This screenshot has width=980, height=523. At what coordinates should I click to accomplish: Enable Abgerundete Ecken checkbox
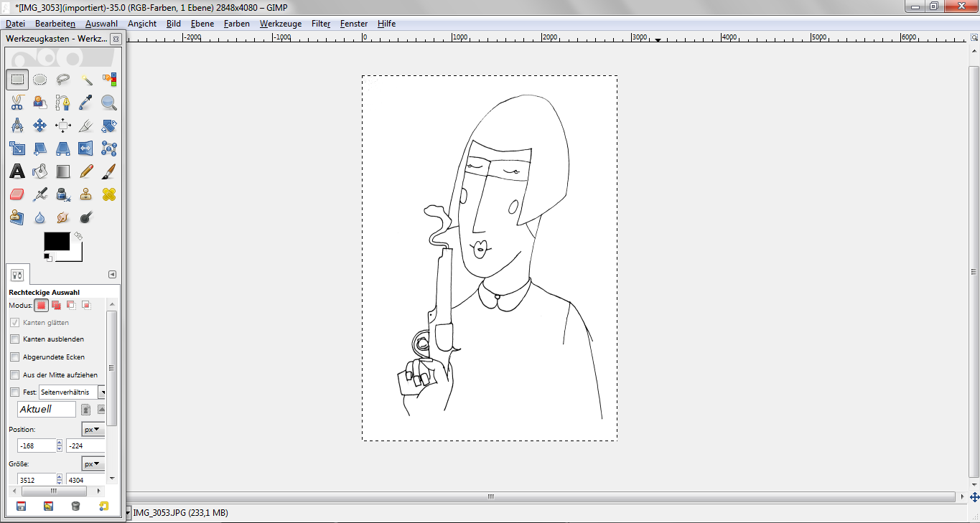pyautogui.click(x=14, y=357)
